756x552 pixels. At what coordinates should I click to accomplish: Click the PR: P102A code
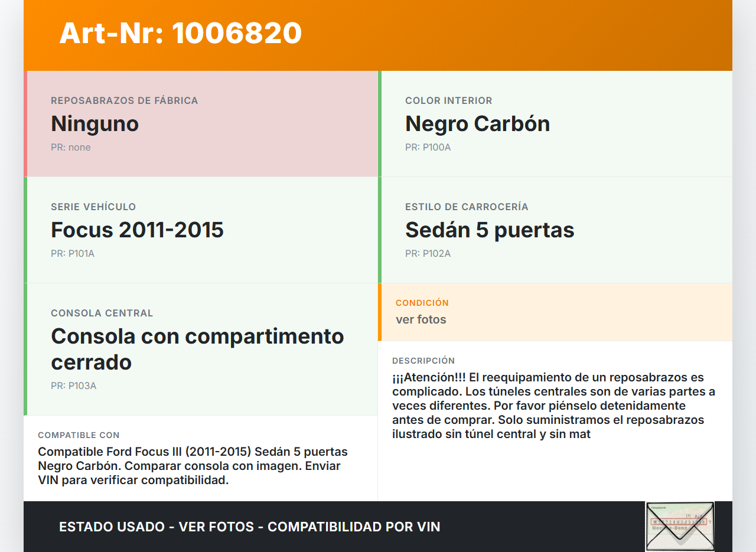tap(428, 253)
